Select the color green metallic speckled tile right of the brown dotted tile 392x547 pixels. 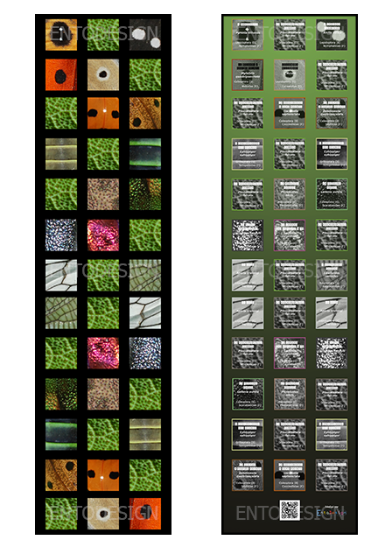point(145,194)
